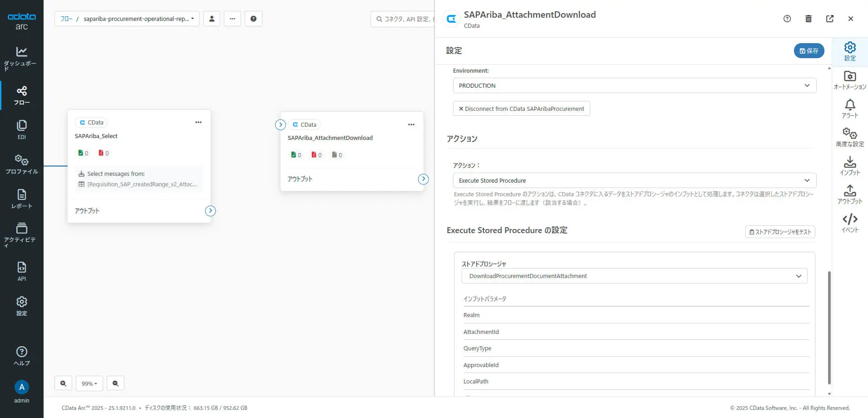Click Disconnect from CData SAPAribaProcurement
This screenshot has height=418, width=868.
521,109
